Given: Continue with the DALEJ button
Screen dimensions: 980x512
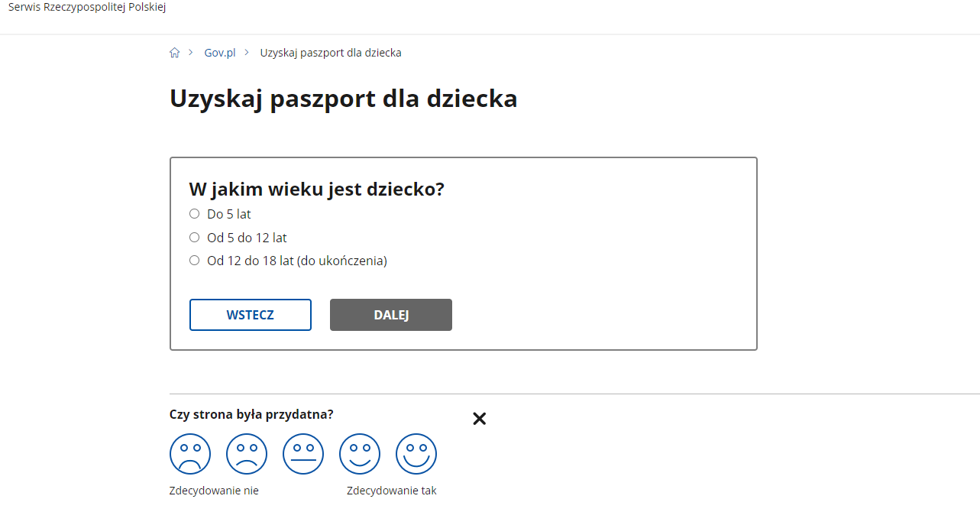Looking at the screenshot, I should [391, 315].
